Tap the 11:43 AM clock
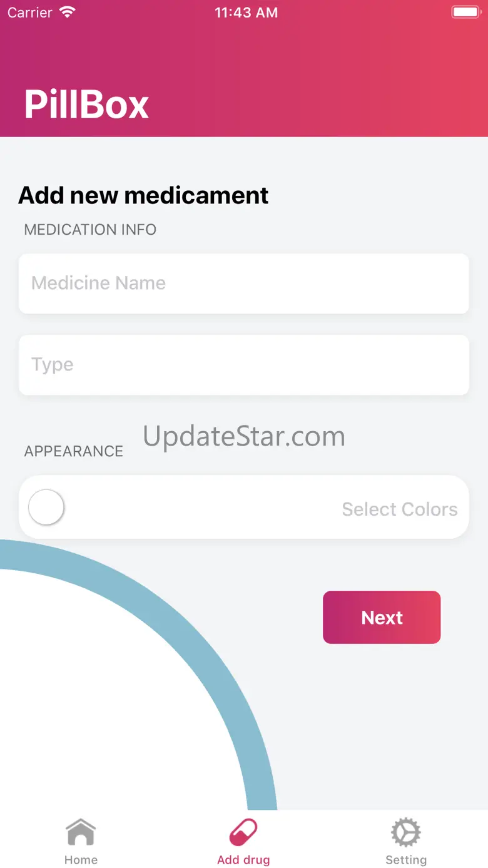 point(246,13)
